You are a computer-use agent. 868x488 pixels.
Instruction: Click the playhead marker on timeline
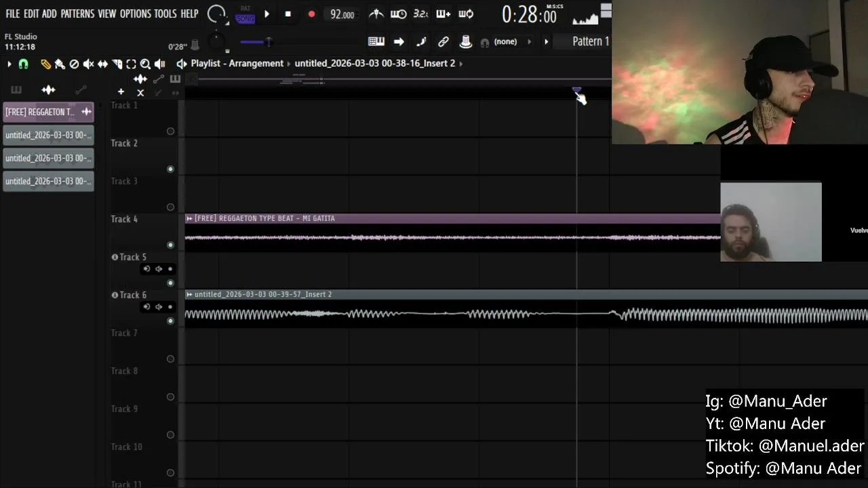(x=576, y=89)
